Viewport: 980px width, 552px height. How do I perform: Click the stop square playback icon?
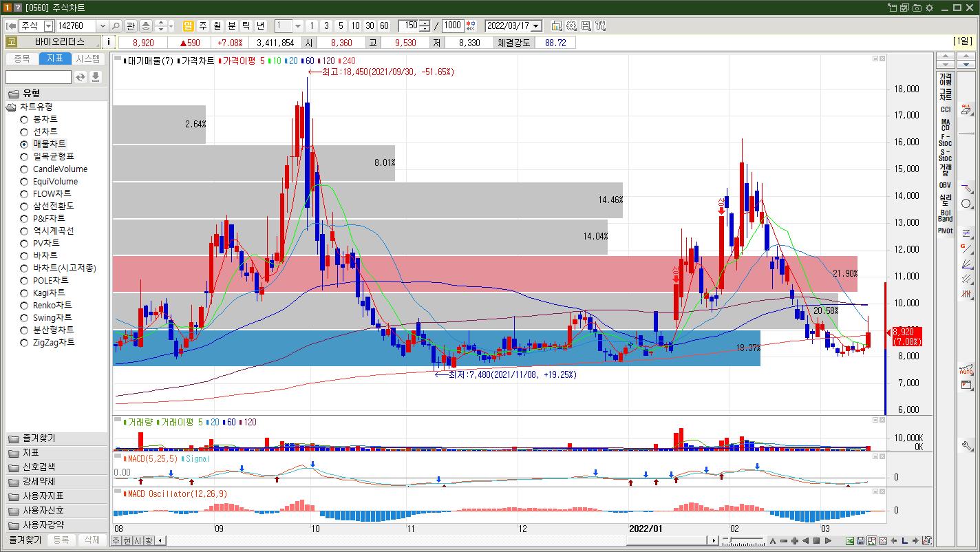pyautogui.click(x=817, y=541)
